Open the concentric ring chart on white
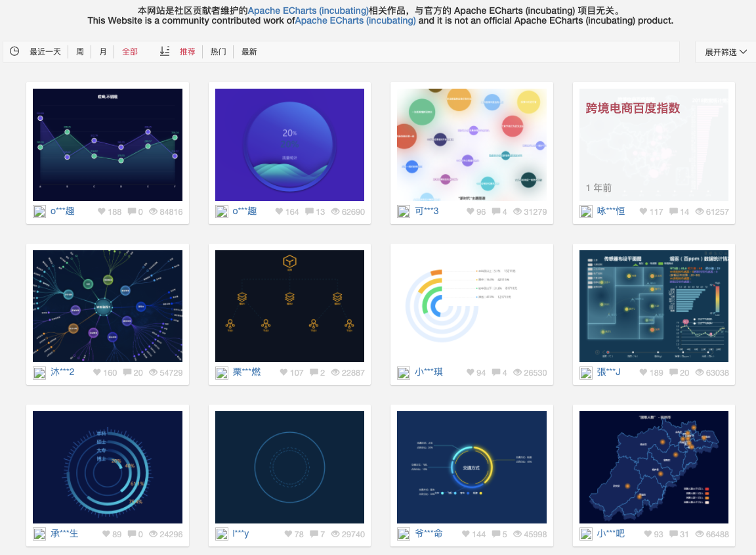This screenshot has height=555, width=756. [472, 306]
